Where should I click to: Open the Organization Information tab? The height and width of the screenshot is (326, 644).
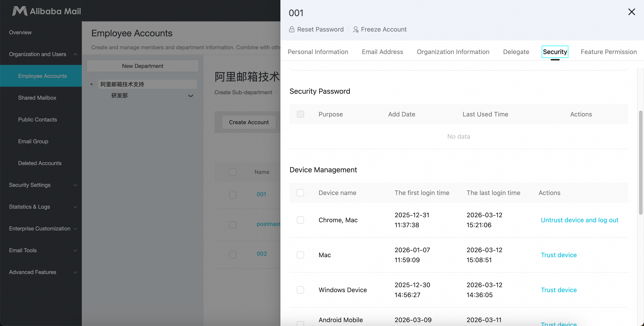453,52
